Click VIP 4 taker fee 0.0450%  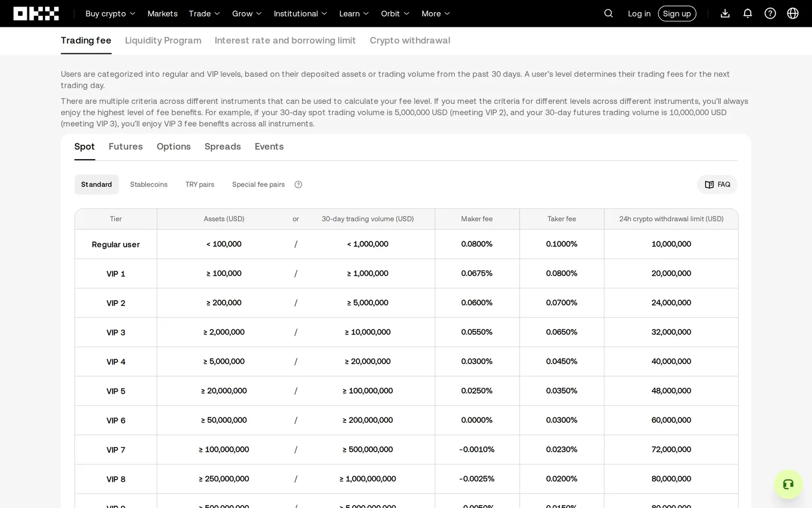click(561, 361)
